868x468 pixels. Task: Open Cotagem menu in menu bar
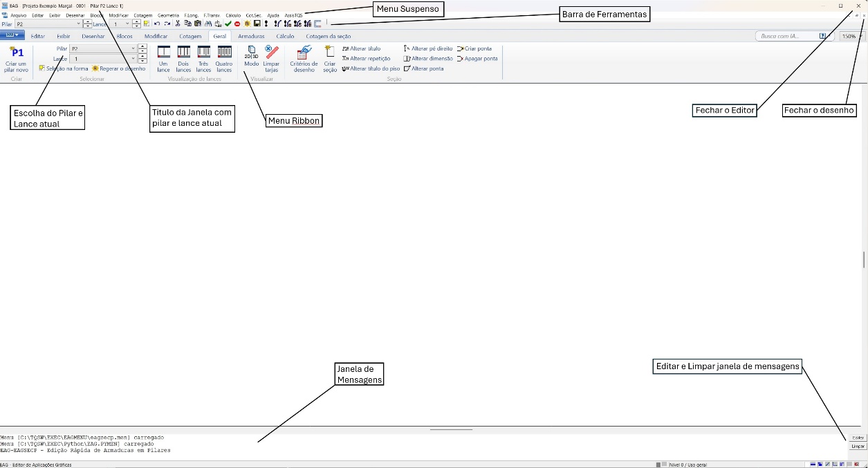[x=143, y=15]
